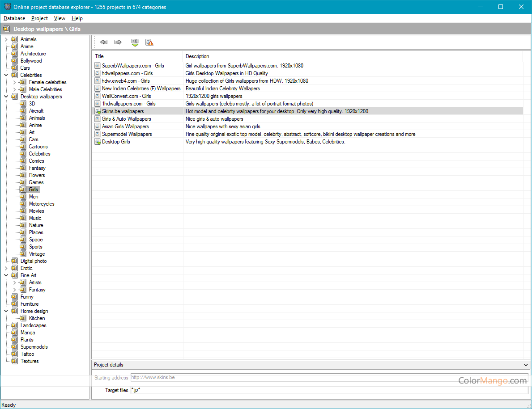Collapse the Home design category

point(6,311)
